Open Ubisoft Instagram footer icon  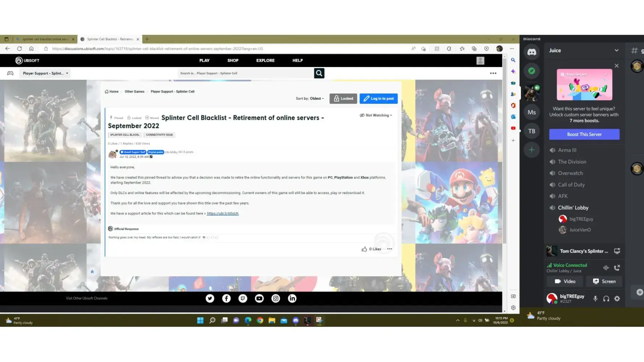(x=276, y=298)
